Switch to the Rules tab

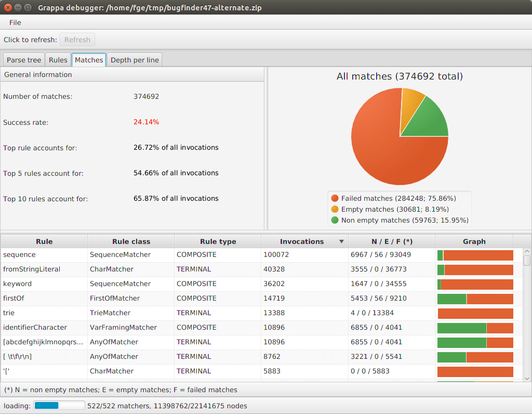58,60
